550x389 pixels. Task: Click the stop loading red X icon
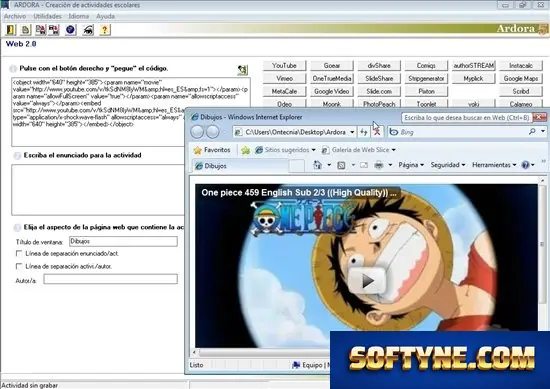[x=377, y=132]
